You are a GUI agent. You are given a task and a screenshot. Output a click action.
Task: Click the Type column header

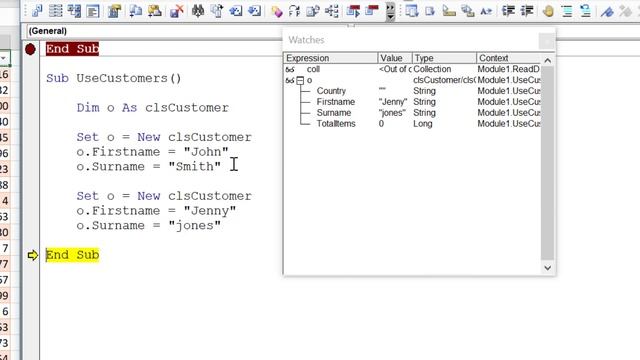444,58
